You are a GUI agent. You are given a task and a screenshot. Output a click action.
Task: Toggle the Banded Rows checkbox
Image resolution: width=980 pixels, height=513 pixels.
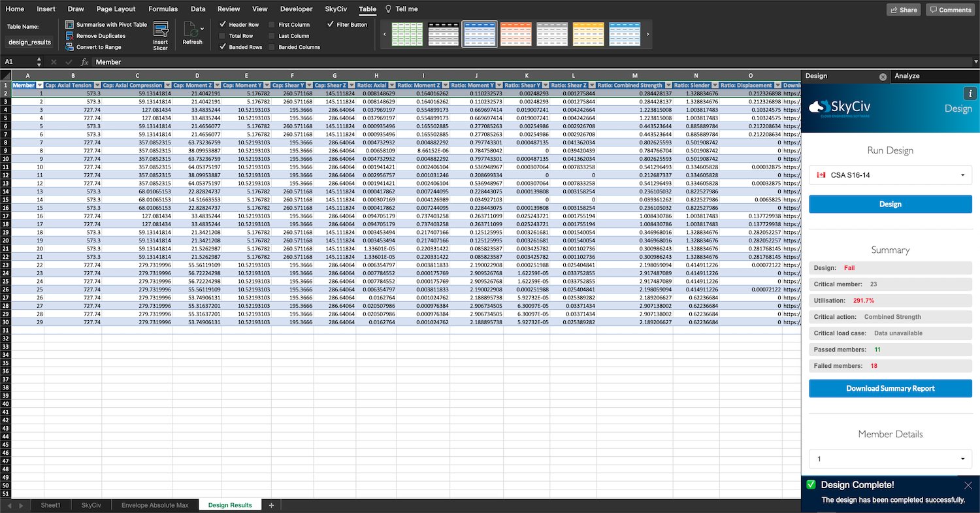(223, 47)
